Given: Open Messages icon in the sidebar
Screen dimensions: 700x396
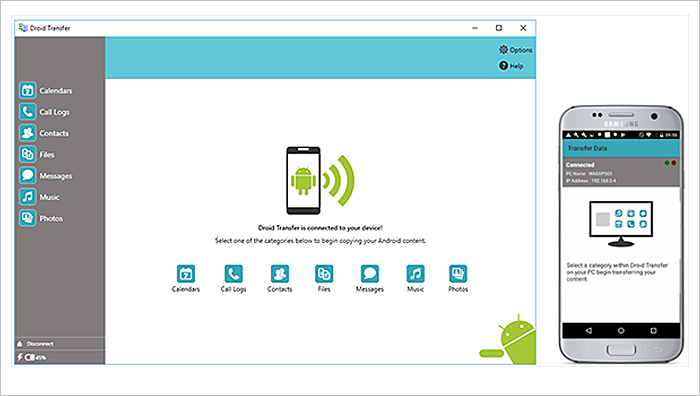Looking at the screenshot, I should click(x=28, y=175).
